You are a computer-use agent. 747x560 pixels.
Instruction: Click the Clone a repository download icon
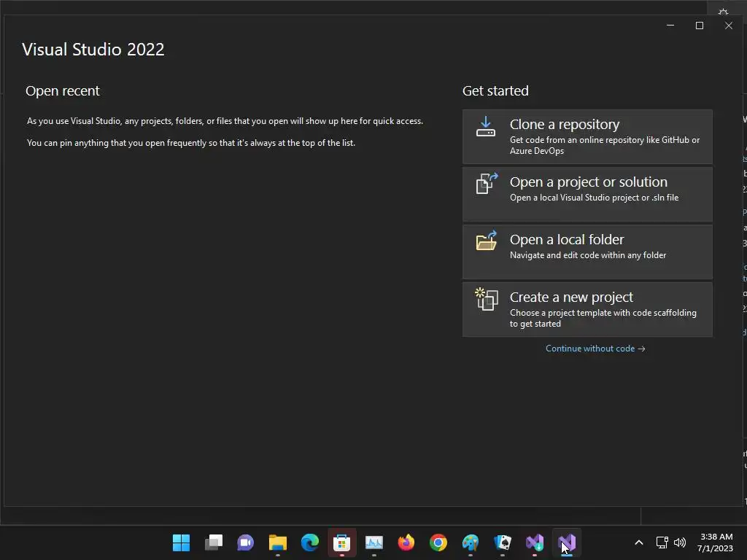[x=485, y=126]
